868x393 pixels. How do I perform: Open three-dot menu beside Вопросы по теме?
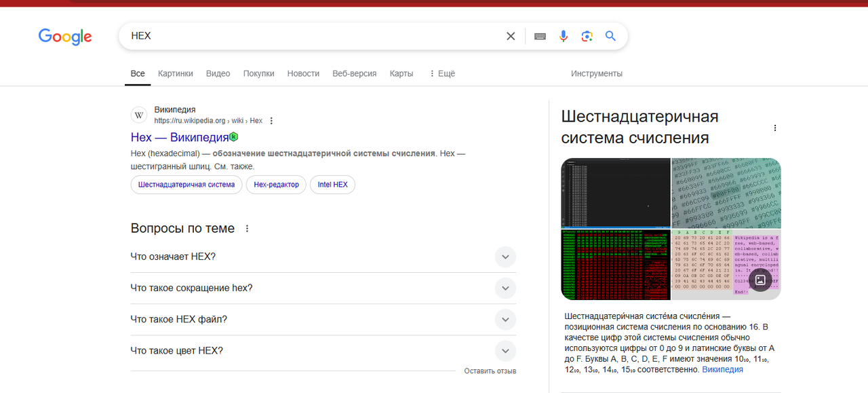point(247,229)
